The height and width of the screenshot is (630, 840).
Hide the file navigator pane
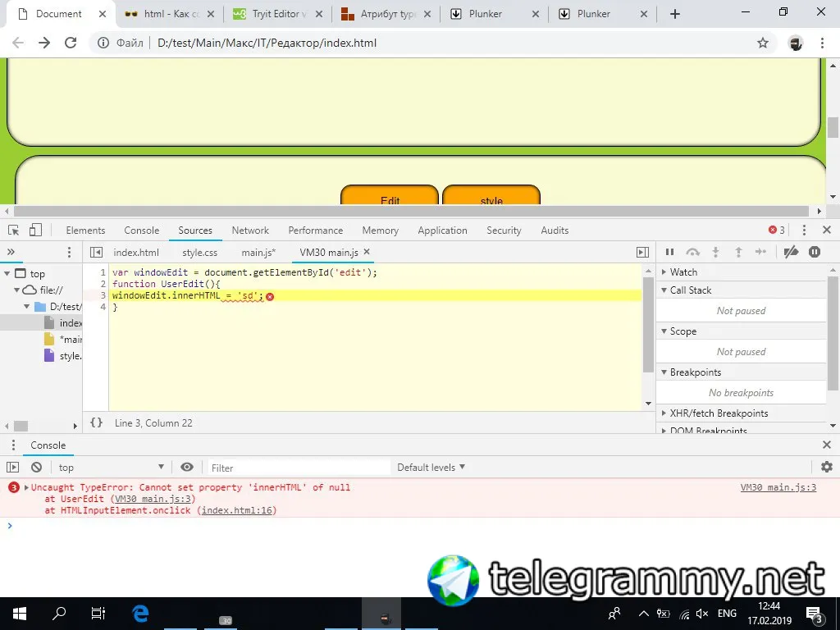click(x=97, y=253)
